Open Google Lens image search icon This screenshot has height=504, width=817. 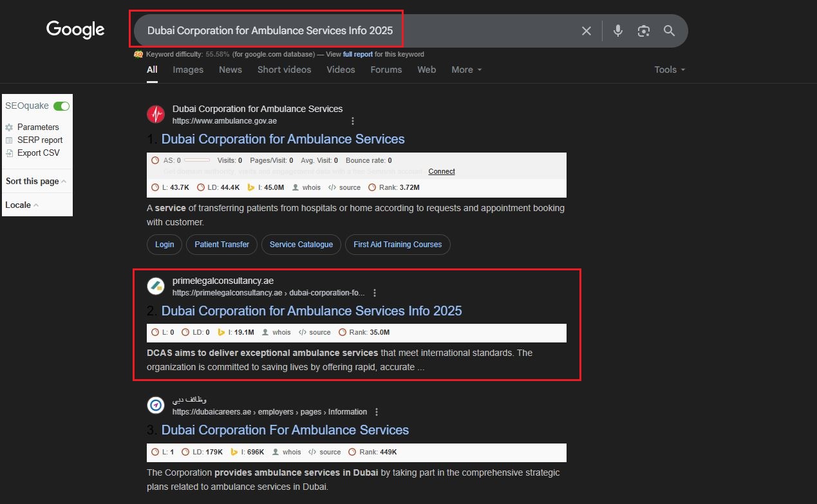click(x=643, y=31)
